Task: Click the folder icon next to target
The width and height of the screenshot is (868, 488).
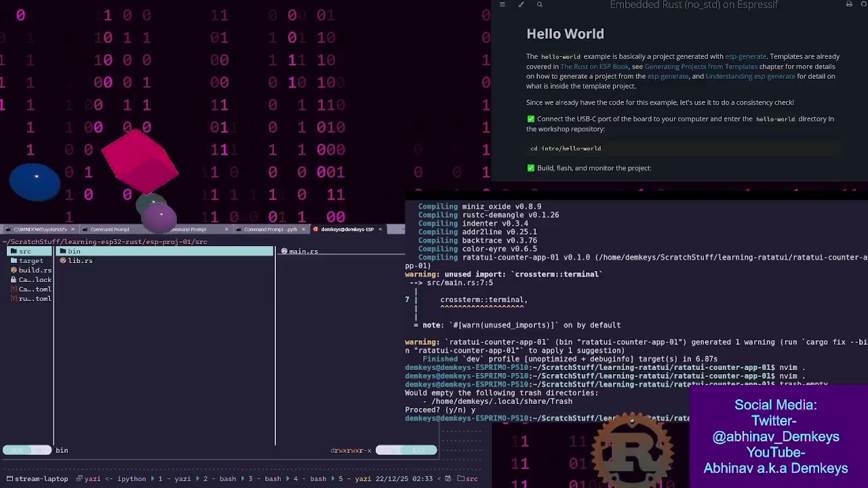Action: tap(14, 261)
